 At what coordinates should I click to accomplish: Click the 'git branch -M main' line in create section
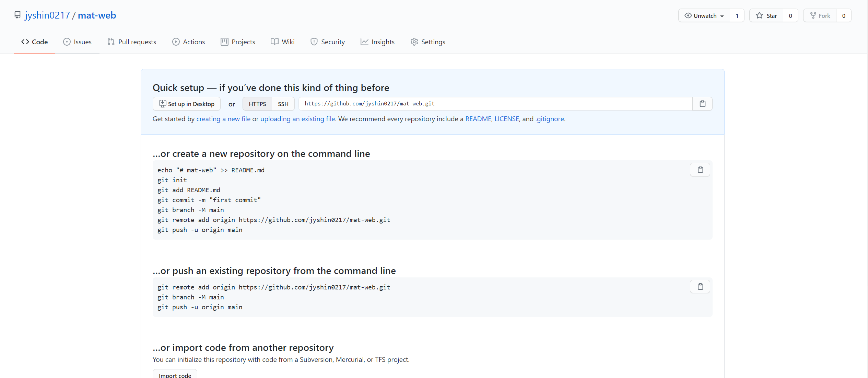coord(191,210)
